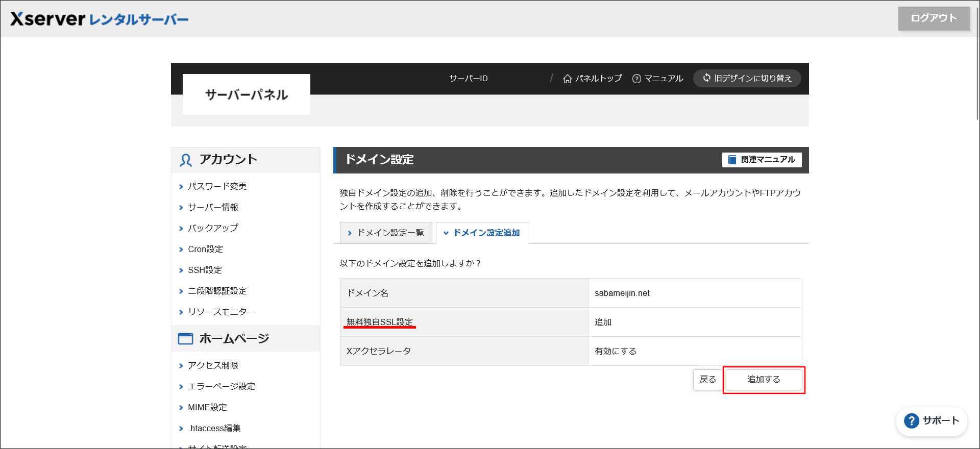Switch via 旧デザインに切り替え button
Viewport: 980px width, 449px height.
pyautogui.click(x=747, y=78)
